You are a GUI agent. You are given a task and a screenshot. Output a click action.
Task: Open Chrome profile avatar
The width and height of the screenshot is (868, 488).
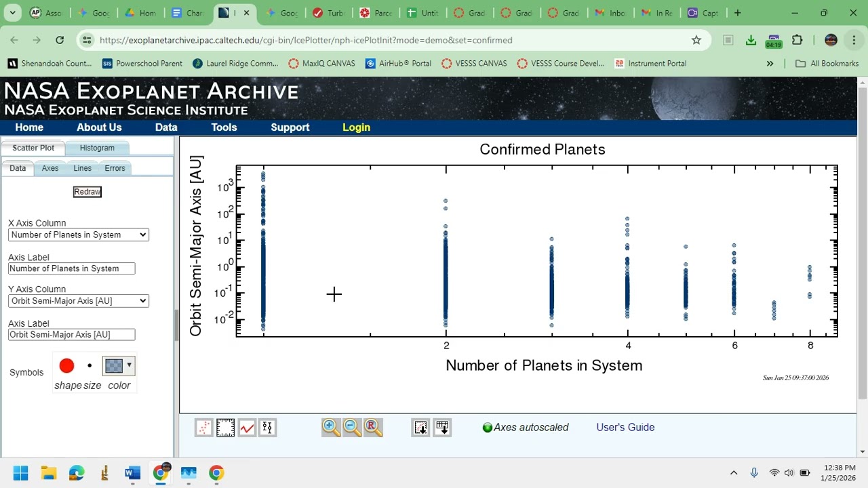coord(831,40)
